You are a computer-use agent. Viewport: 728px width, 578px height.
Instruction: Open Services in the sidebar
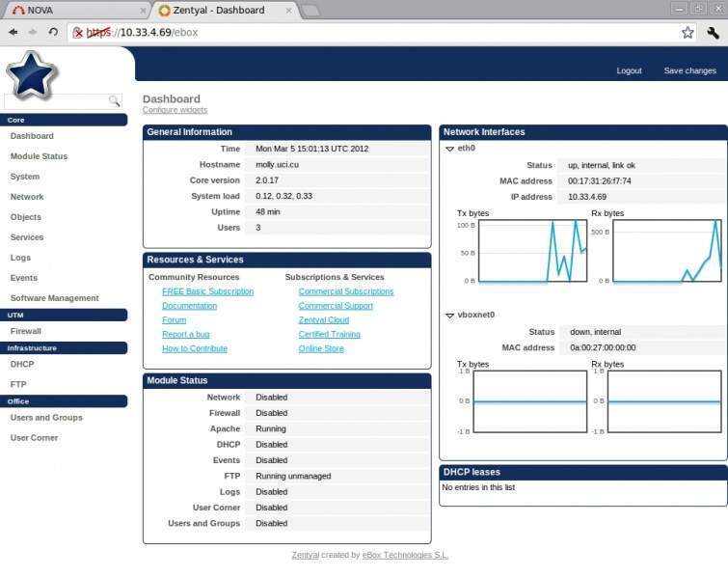coord(27,237)
